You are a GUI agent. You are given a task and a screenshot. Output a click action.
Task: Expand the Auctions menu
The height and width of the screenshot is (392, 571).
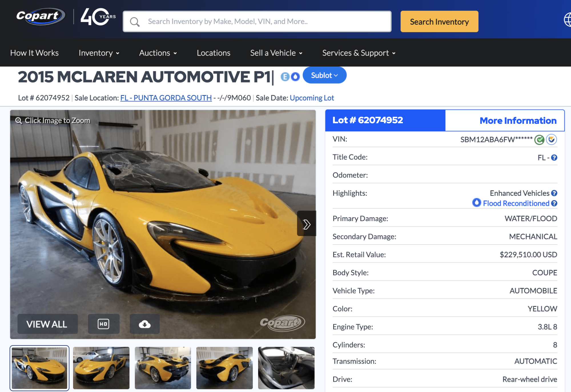158,53
